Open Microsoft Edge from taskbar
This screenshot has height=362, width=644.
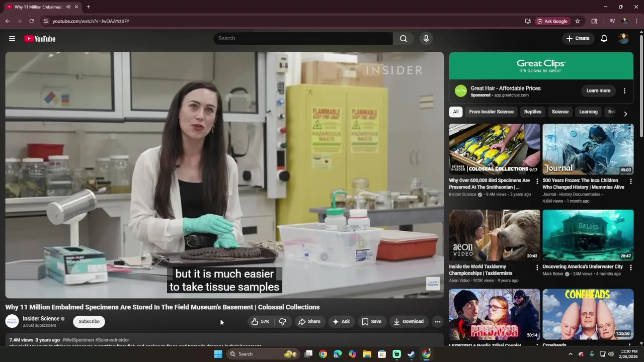coord(338,354)
